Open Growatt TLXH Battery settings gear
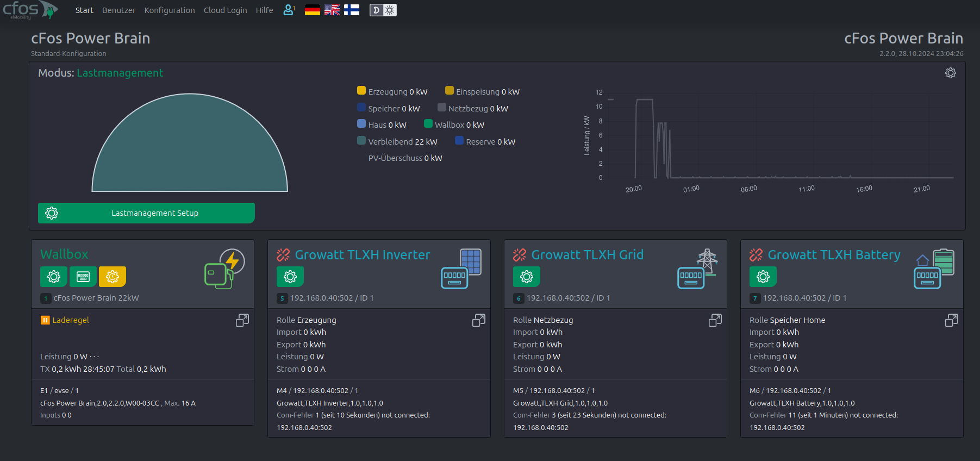 [763, 277]
